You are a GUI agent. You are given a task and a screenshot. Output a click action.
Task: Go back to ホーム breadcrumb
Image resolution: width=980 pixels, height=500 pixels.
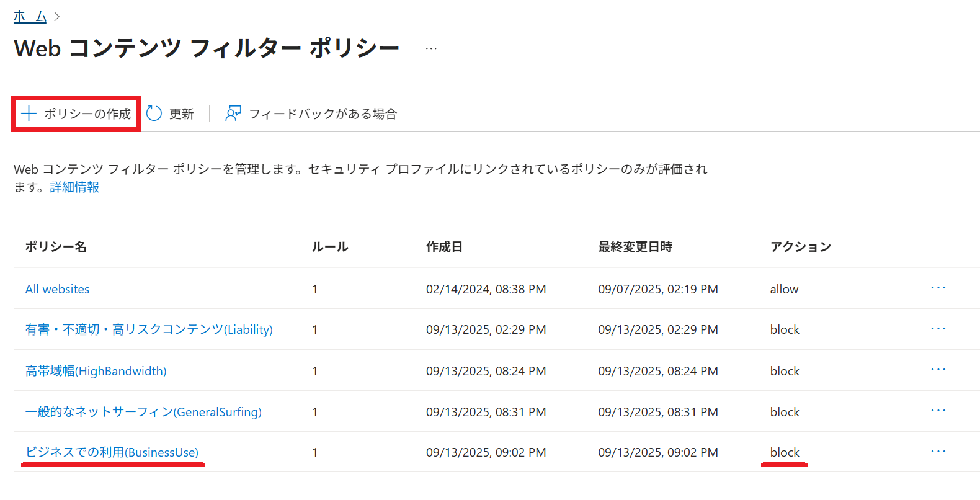30,17
